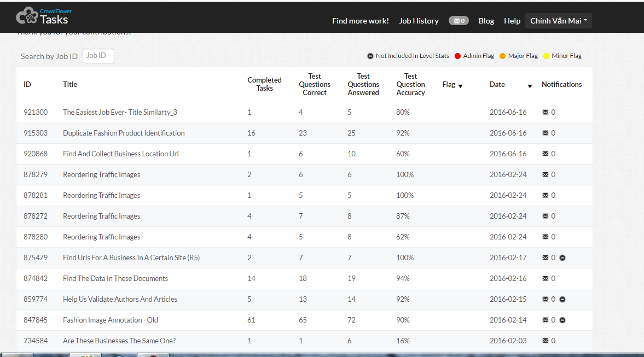This screenshot has width=644, height=357.
Task: Click the orange Major Flag legend dot
Action: [502, 56]
